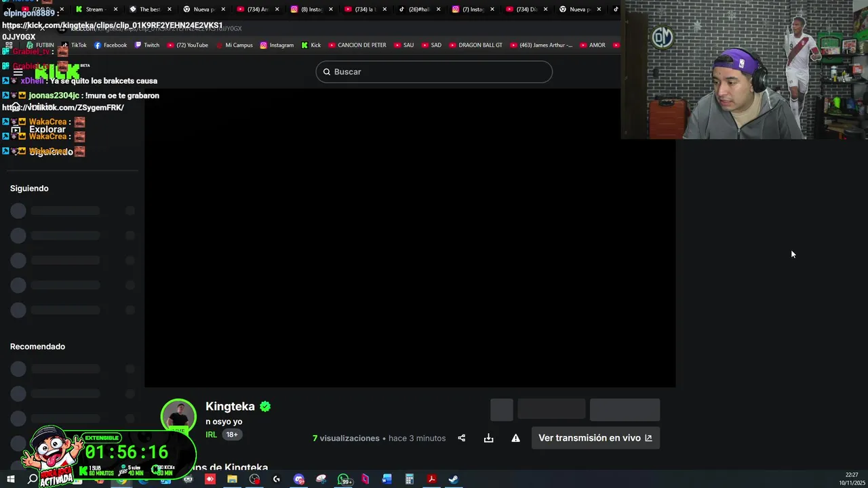
Task: Switch to the (8) Instagram tab
Action: coord(311,9)
